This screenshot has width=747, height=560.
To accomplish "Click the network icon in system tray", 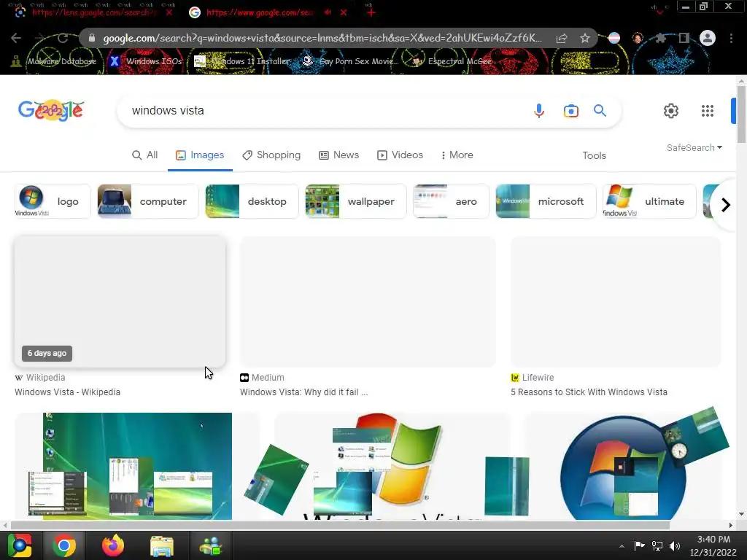I will point(657,546).
